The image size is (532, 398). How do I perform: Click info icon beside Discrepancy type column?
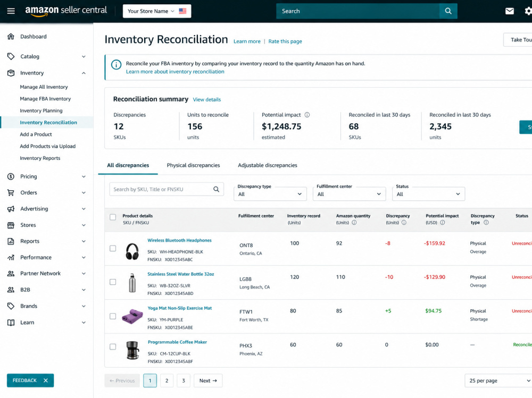486,223
